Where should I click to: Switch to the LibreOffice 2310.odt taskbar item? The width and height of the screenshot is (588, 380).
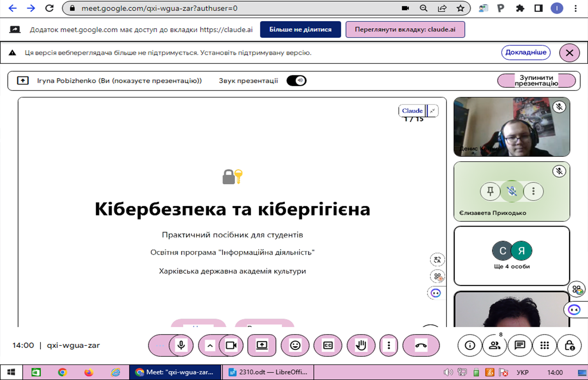click(268, 372)
